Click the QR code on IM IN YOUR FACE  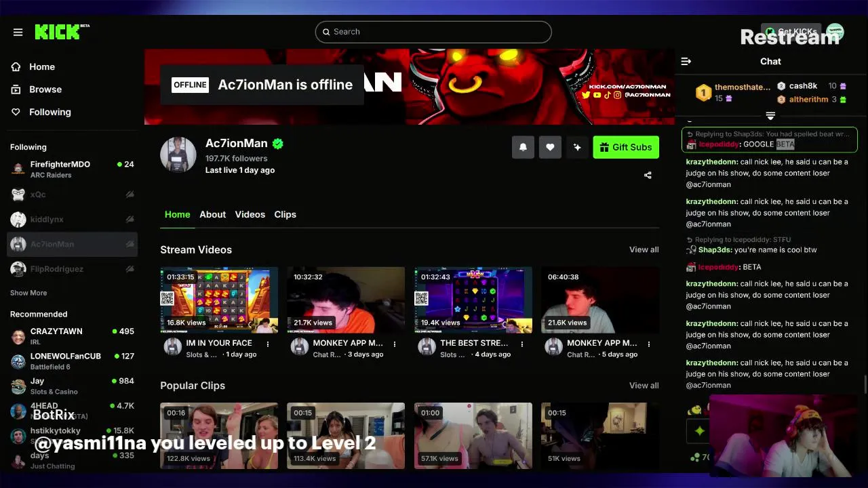167,298
